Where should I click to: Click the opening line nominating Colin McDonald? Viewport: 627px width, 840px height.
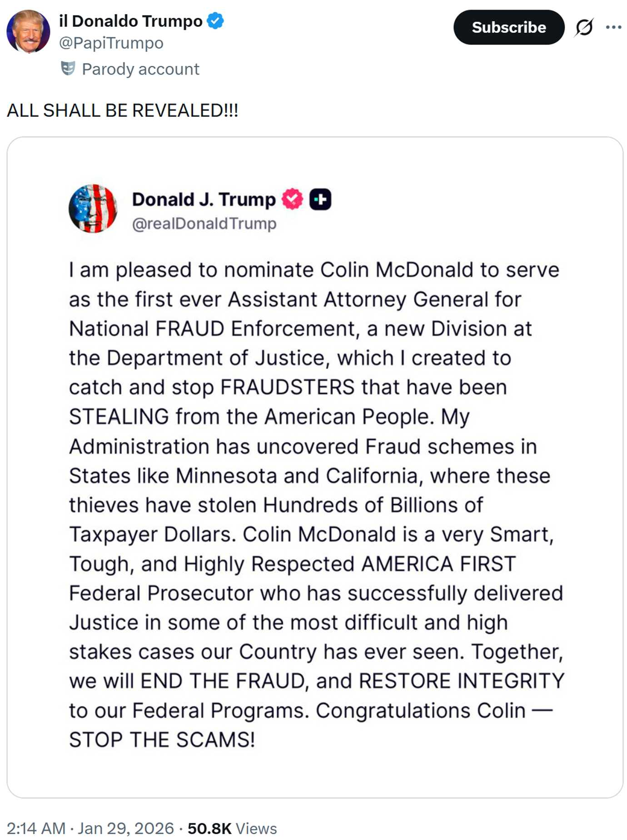pyautogui.click(x=313, y=270)
